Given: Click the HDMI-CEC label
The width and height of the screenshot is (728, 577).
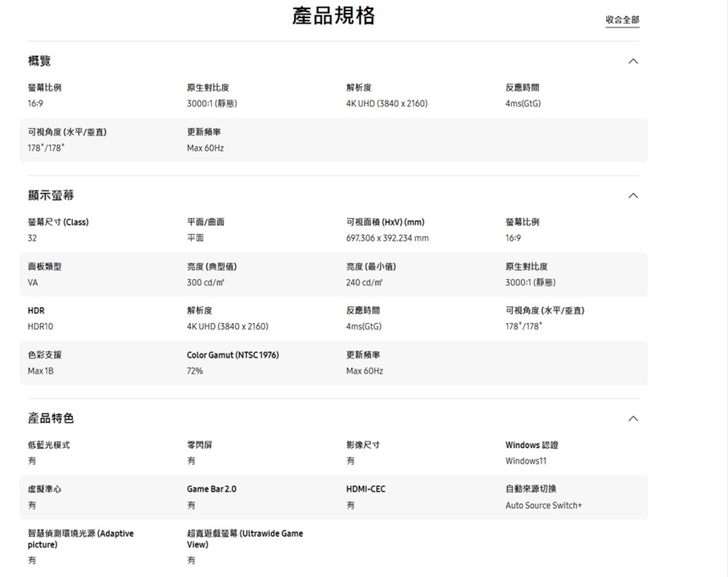Looking at the screenshot, I should coord(366,489).
